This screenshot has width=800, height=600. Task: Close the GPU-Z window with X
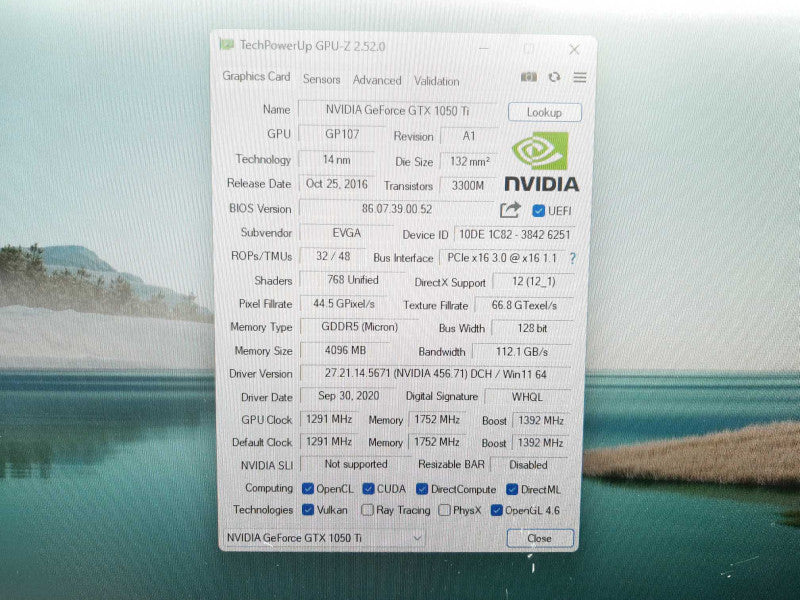pyautogui.click(x=574, y=49)
